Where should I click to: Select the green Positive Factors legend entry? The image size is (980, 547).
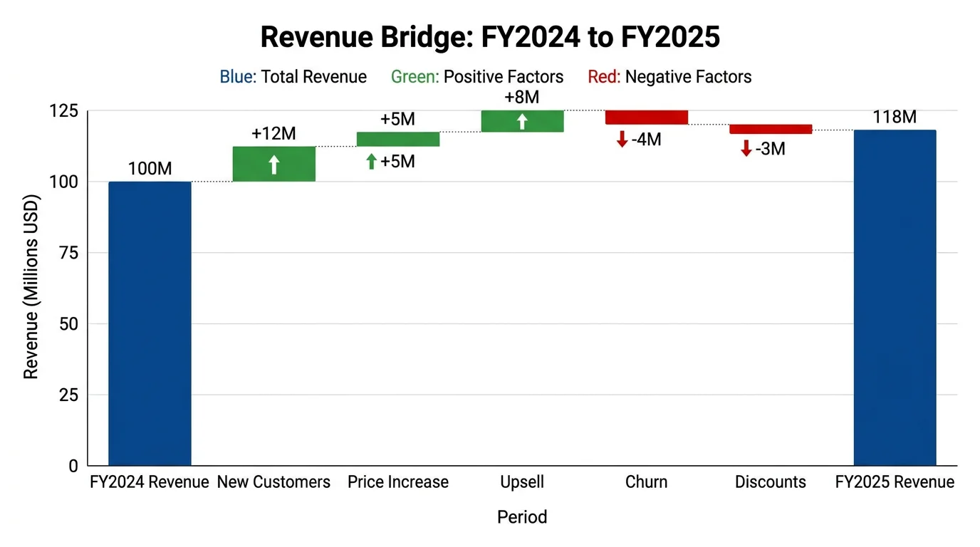pos(477,76)
